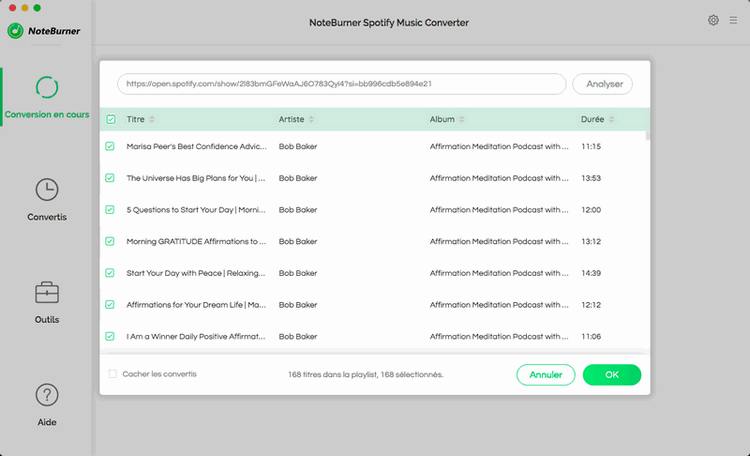
Task: Click Bob Baker in Marisa Peer's row
Action: click(x=298, y=146)
